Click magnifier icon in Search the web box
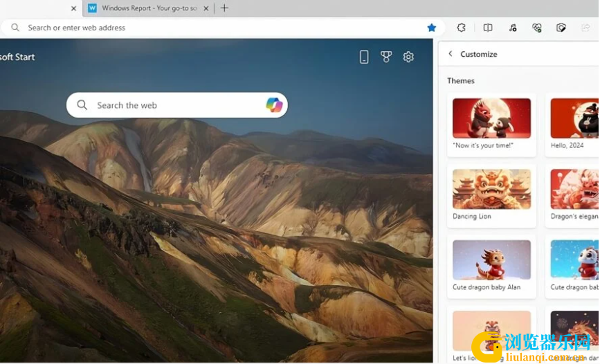Screen dimensions: 600x364 click(82, 105)
